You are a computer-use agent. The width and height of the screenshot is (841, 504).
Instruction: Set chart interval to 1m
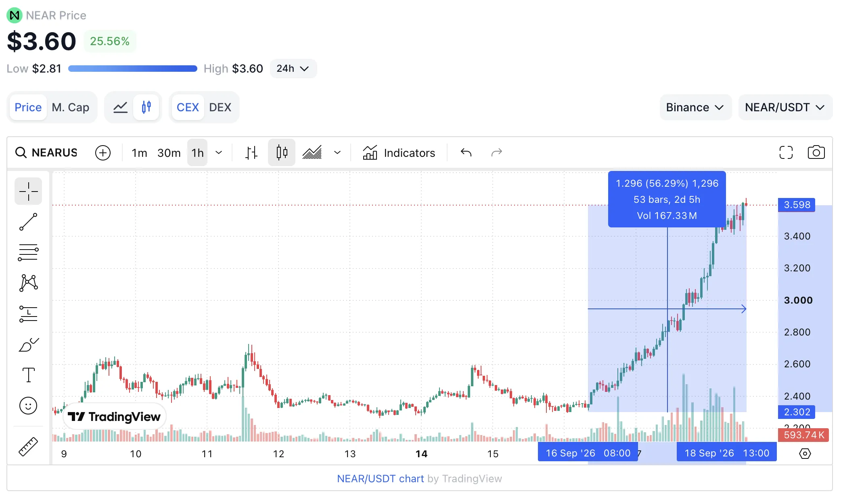pyautogui.click(x=139, y=153)
